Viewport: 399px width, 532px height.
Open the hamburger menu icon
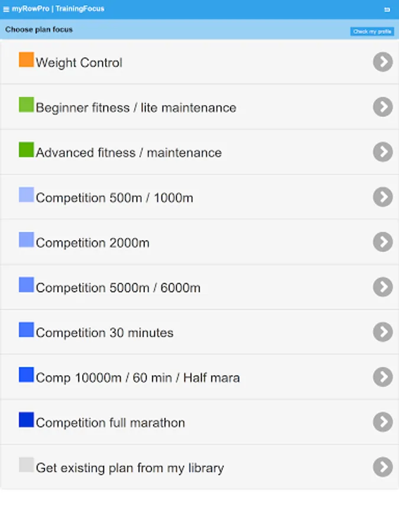(x=6, y=9)
